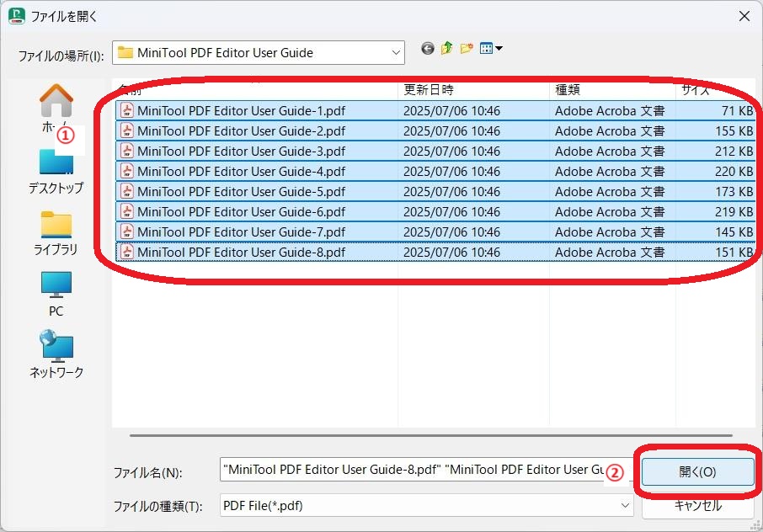Create a new folder icon
Viewport: 763px width, 532px height.
[x=467, y=49]
